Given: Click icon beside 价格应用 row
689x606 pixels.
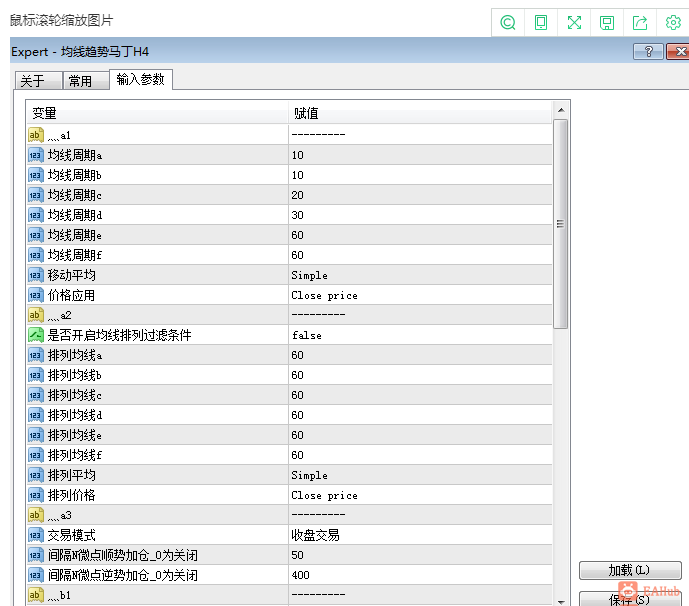Looking at the screenshot, I should [x=36, y=295].
